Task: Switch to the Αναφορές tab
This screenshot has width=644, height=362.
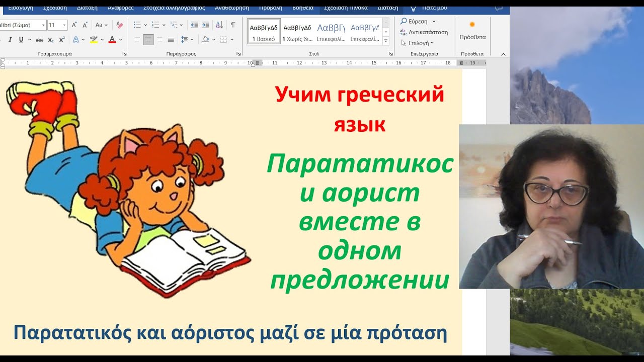Action: [120, 8]
